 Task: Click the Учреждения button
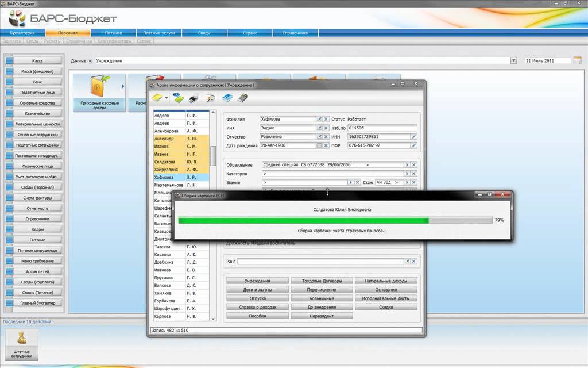pyautogui.click(x=258, y=281)
